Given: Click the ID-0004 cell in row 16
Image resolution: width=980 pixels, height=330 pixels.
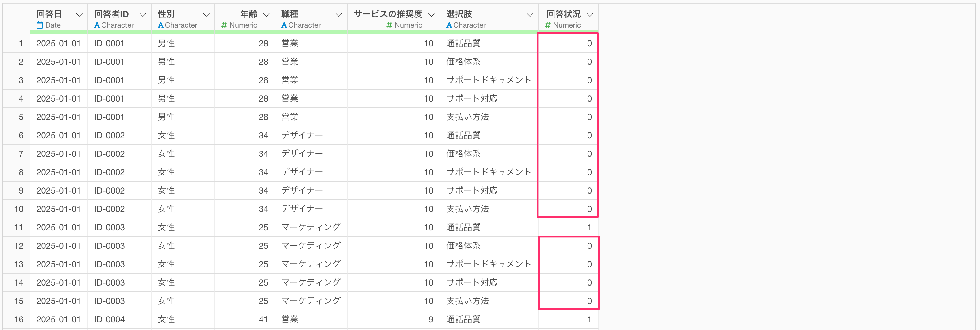Looking at the screenshot, I should pyautogui.click(x=109, y=319).
